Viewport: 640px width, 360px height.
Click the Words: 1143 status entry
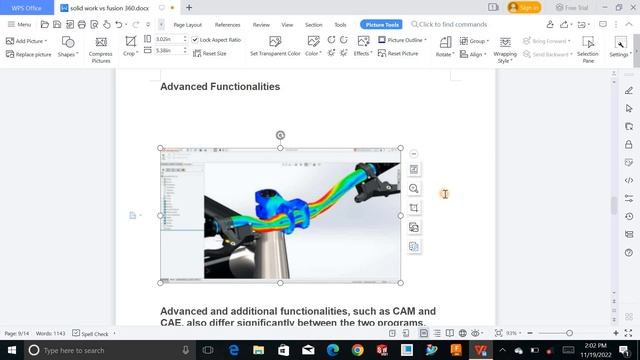(51, 333)
